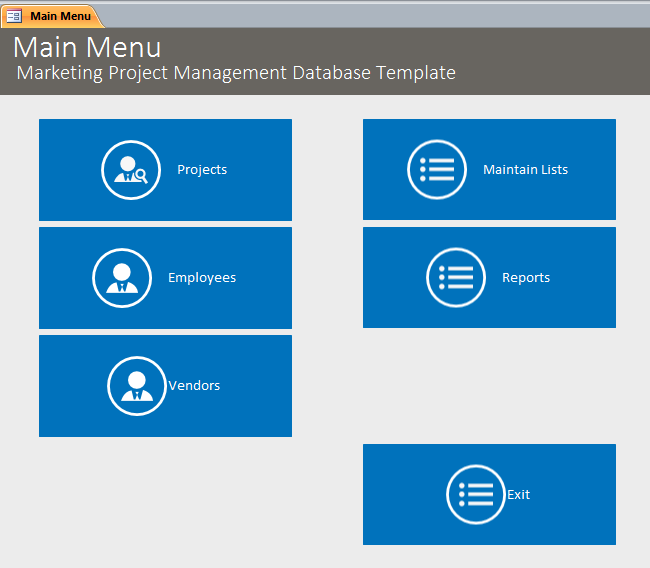
Task: Click the Projects magnifier-person icon
Action: point(131,170)
